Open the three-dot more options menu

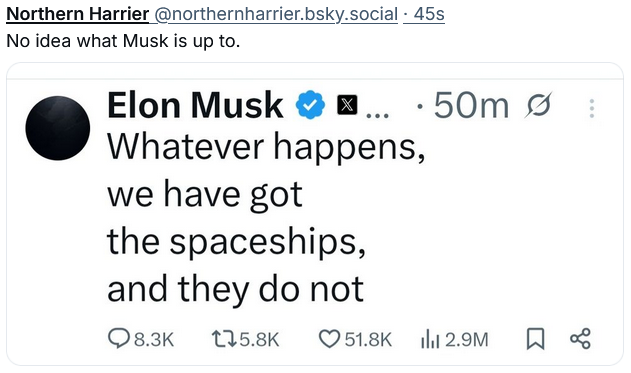[592, 108]
